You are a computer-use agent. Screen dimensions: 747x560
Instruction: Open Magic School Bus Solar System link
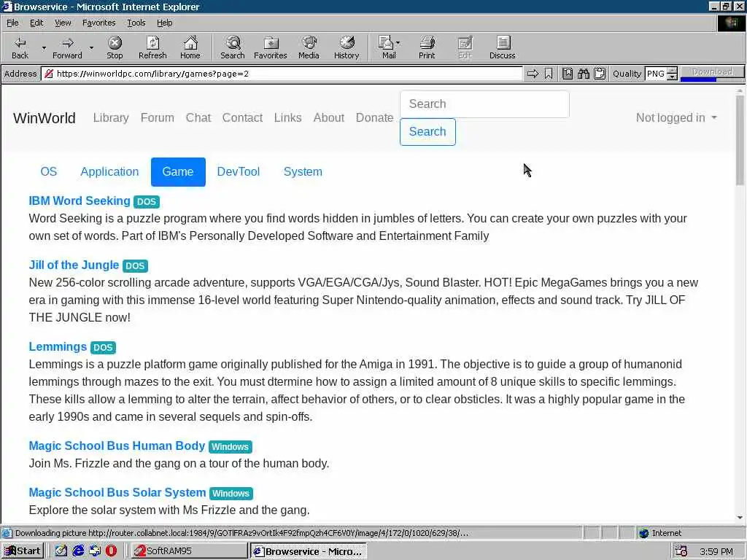[x=117, y=492]
